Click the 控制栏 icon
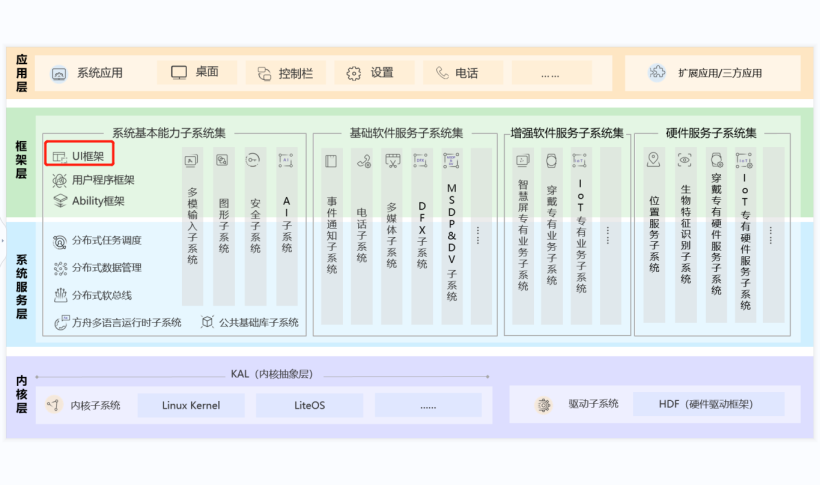Screen dimensions: 820x485 pyautogui.click(x=265, y=74)
